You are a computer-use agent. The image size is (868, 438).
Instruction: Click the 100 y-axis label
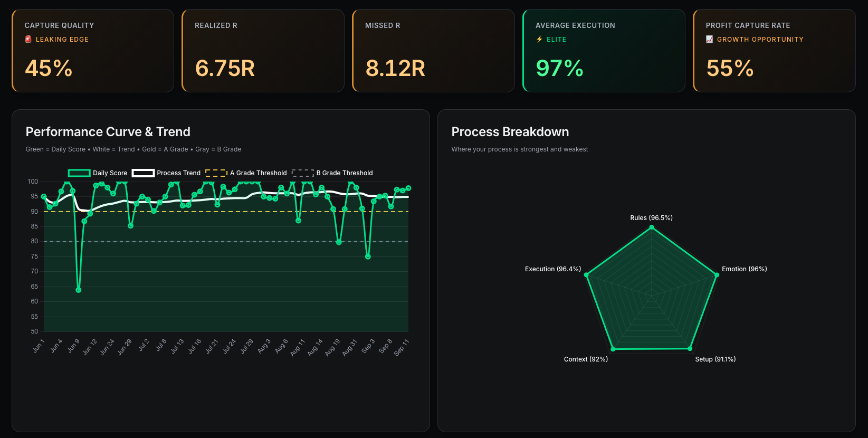tap(33, 182)
